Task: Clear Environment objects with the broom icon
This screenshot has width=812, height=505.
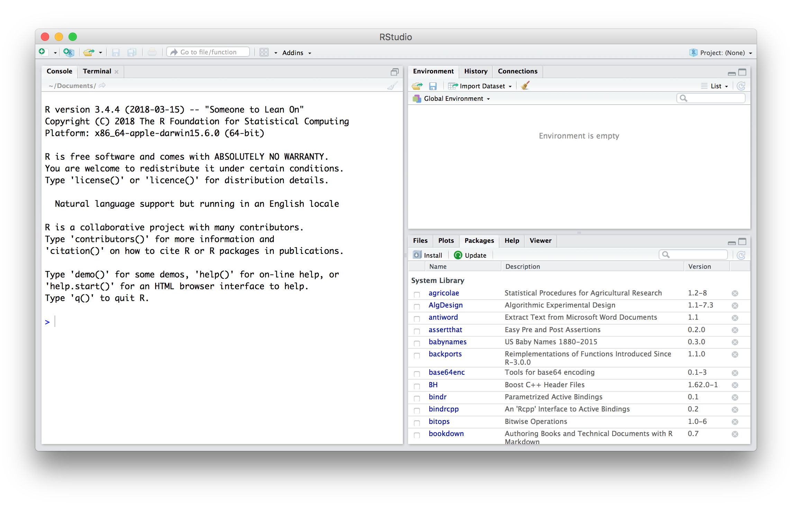Action: 525,86
